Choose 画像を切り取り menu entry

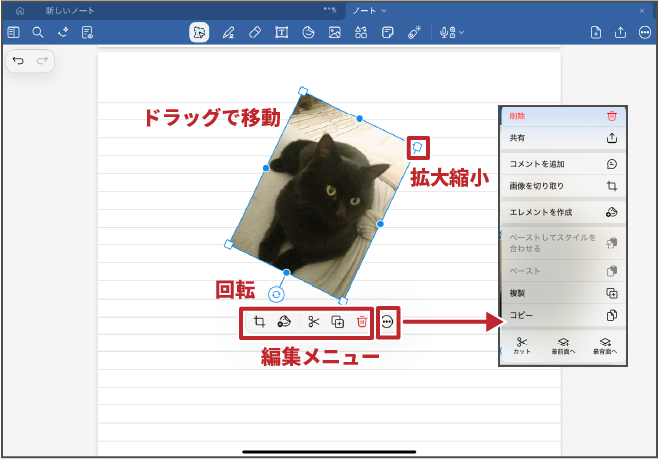[x=563, y=186]
